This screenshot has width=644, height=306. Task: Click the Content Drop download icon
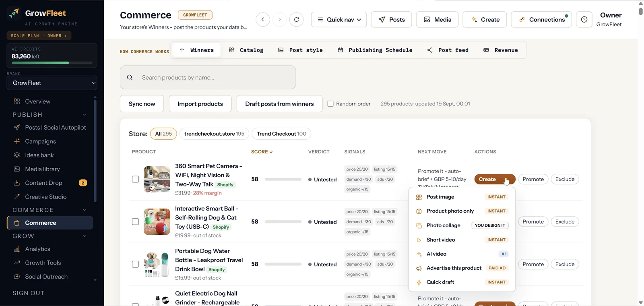(17, 183)
